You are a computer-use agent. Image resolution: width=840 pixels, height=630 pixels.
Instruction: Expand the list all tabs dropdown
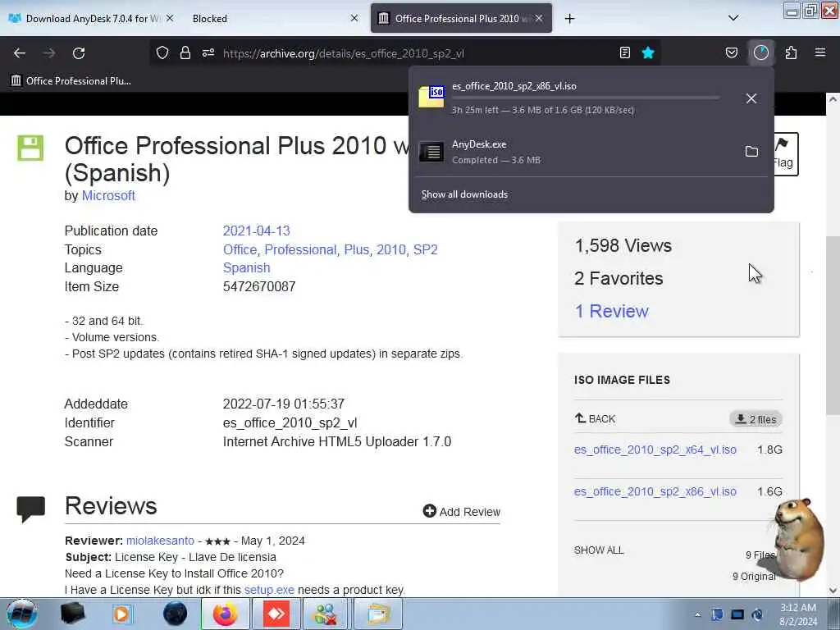click(x=733, y=18)
